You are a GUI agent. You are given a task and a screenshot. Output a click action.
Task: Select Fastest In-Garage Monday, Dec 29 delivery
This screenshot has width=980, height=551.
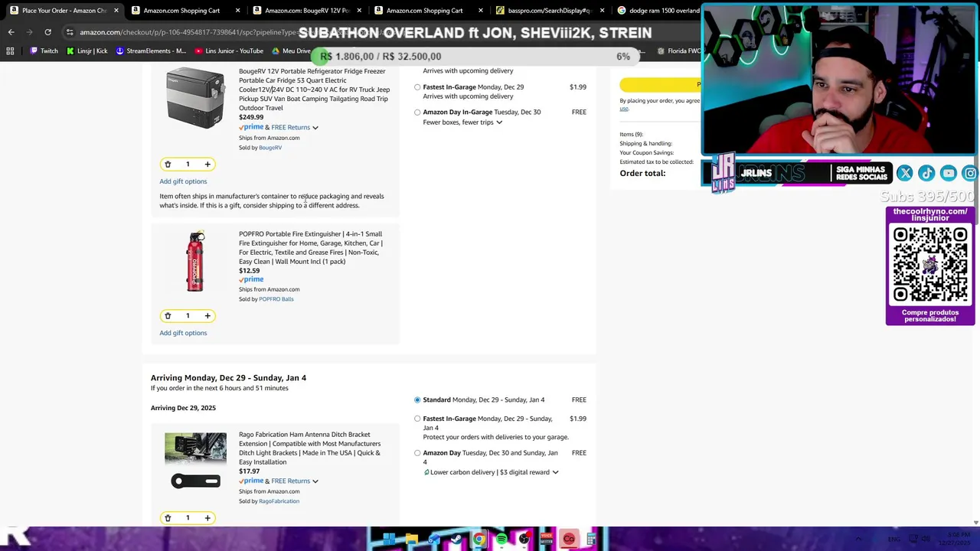(417, 87)
